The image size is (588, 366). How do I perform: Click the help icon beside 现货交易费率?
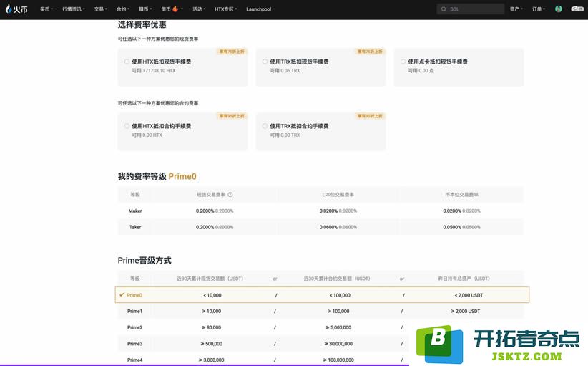tap(230, 194)
